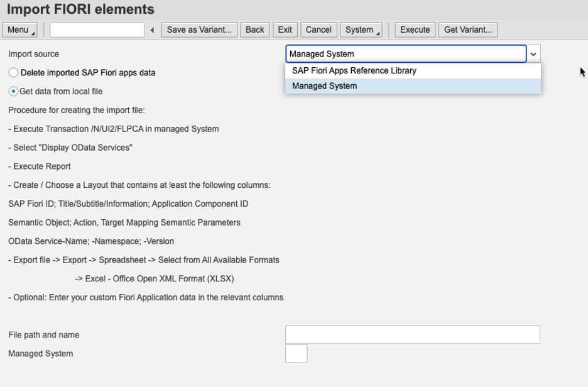Click the Execute button
The width and height of the screenshot is (588, 387).
[x=415, y=30]
